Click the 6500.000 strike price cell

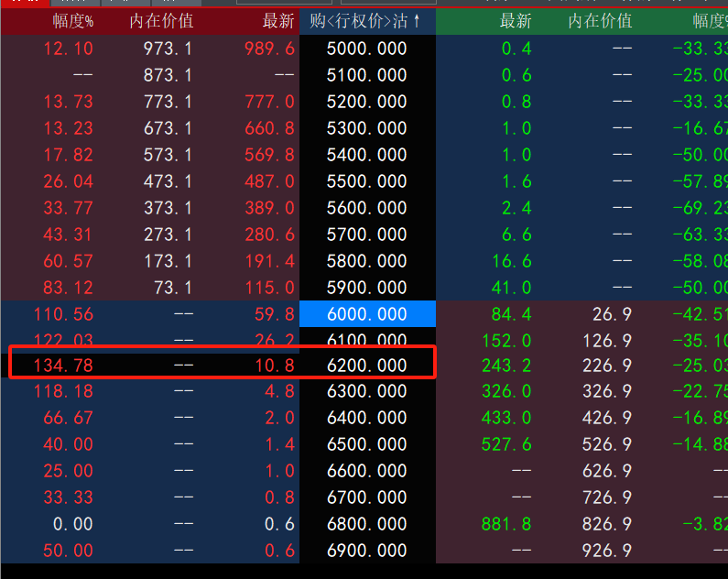[367, 445]
